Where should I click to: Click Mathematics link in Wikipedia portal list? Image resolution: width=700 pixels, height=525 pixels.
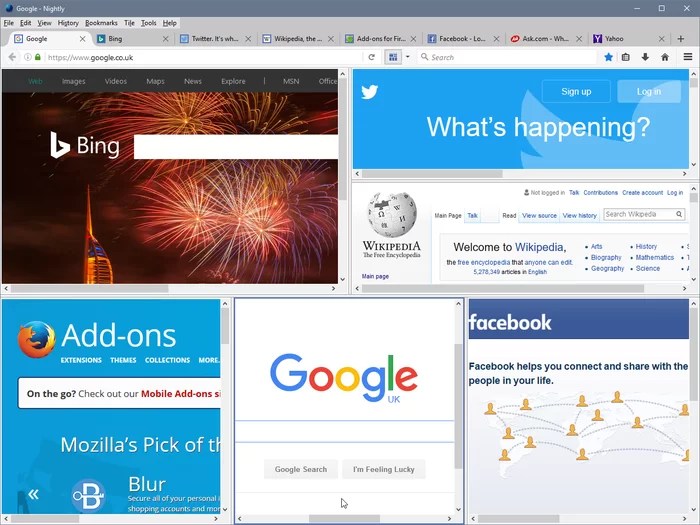pyautogui.click(x=654, y=258)
